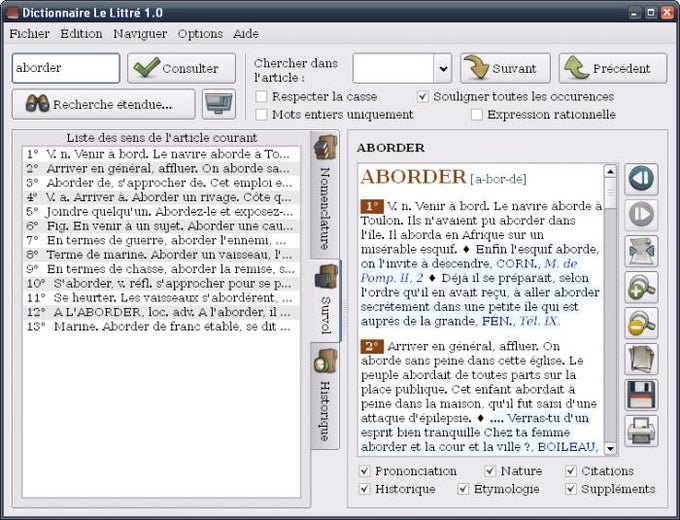Click the Consulter button
The width and height of the screenshot is (680, 520).
click(181, 68)
